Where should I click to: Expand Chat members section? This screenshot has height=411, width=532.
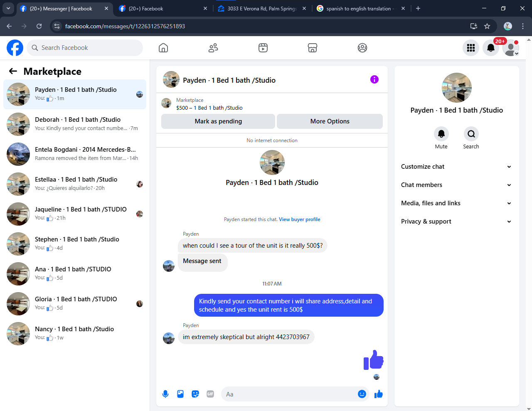pyautogui.click(x=456, y=185)
